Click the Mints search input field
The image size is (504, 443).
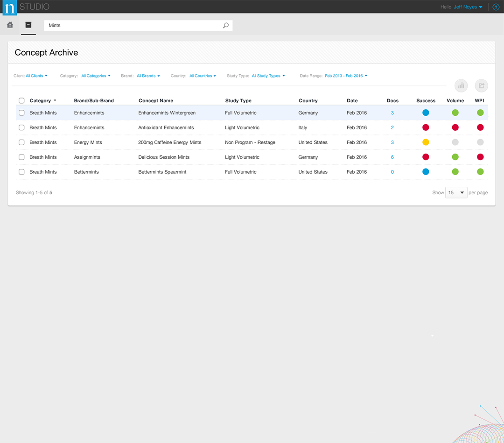pyautogui.click(x=138, y=25)
